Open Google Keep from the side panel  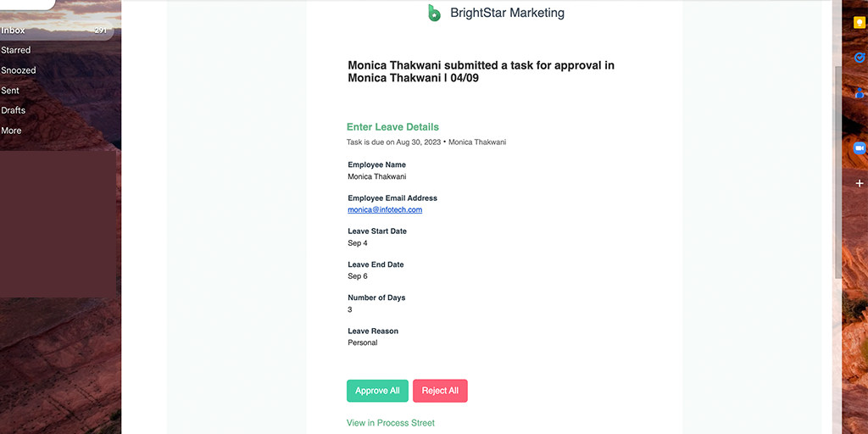(x=860, y=21)
